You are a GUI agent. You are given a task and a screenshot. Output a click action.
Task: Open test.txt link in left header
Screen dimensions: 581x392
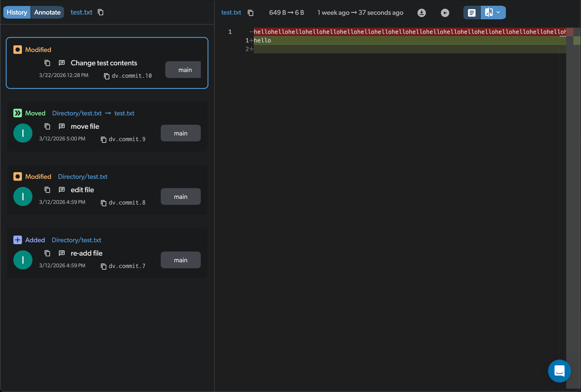pyautogui.click(x=82, y=12)
